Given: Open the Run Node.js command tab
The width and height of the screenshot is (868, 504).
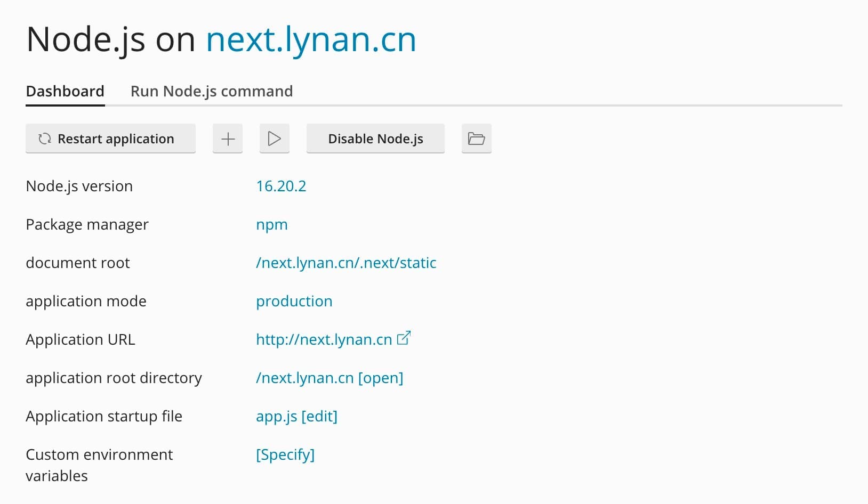Looking at the screenshot, I should click(x=212, y=91).
